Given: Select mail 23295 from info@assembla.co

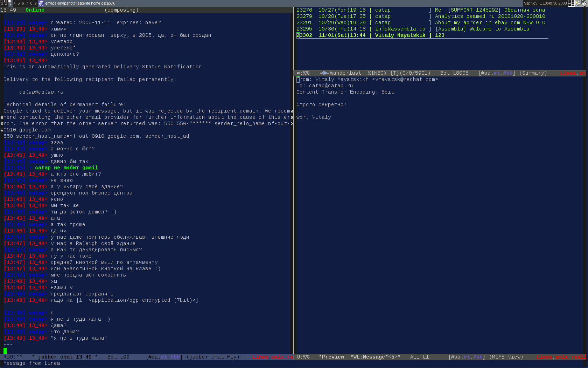Looking at the screenshot, I should pos(414,29).
